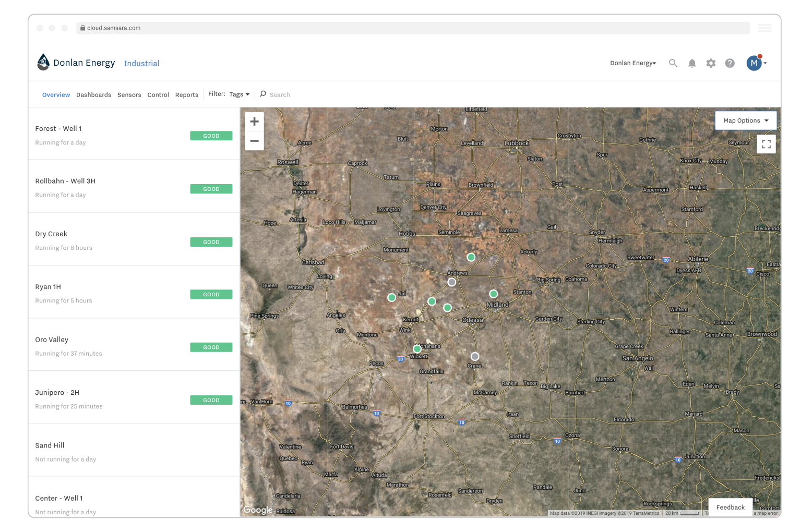Click the Fort Stockton label on map

point(429,416)
